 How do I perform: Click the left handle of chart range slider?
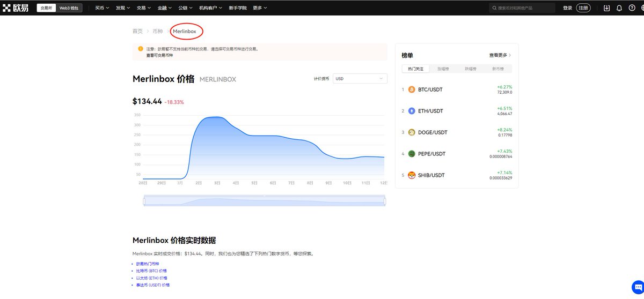[x=144, y=201]
